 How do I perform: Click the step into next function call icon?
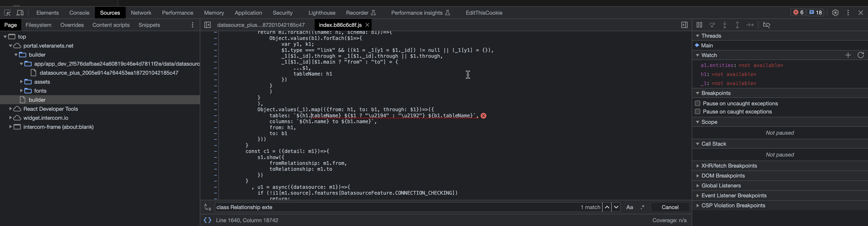click(725, 25)
